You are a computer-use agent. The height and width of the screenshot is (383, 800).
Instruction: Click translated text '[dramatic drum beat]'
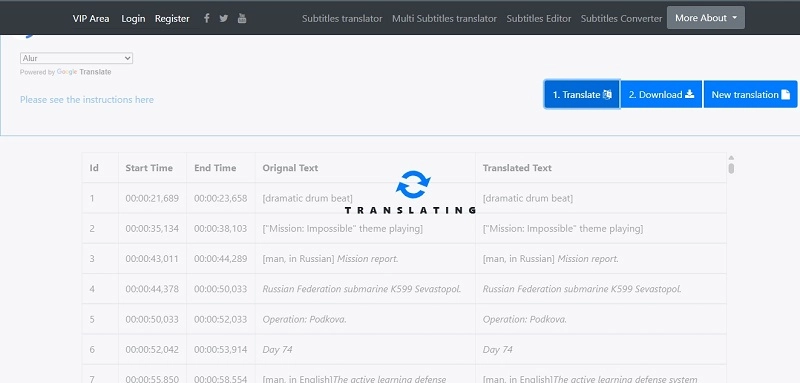tap(528, 198)
